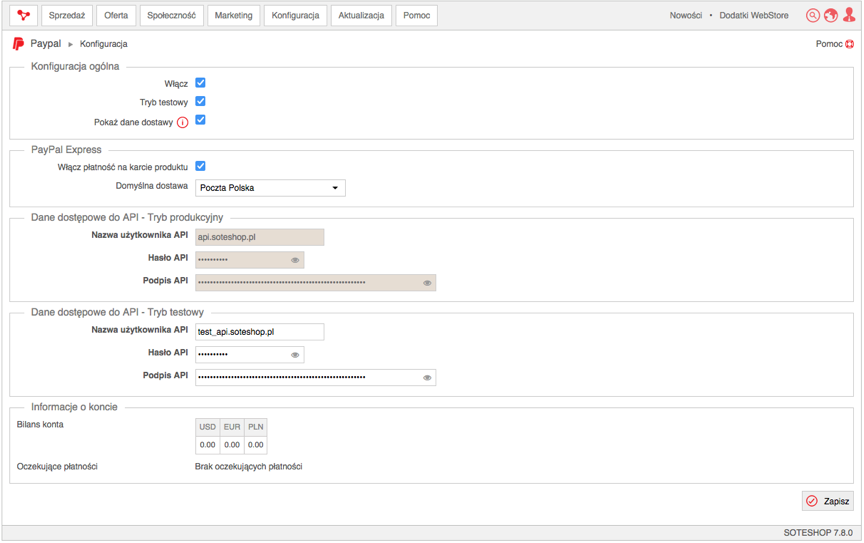Click the test mode Podpis API field
Screen dimensions: 864x543
(x=315, y=378)
